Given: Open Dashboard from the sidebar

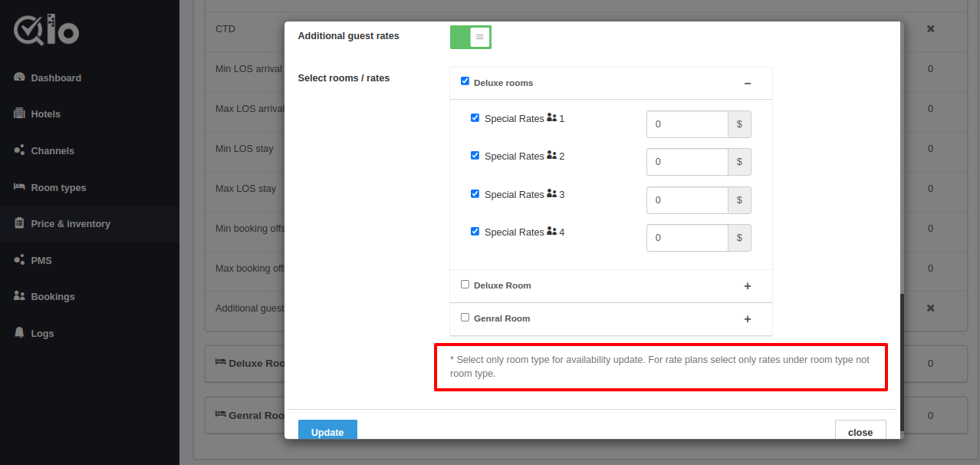Looking at the screenshot, I should pos(56,77).
